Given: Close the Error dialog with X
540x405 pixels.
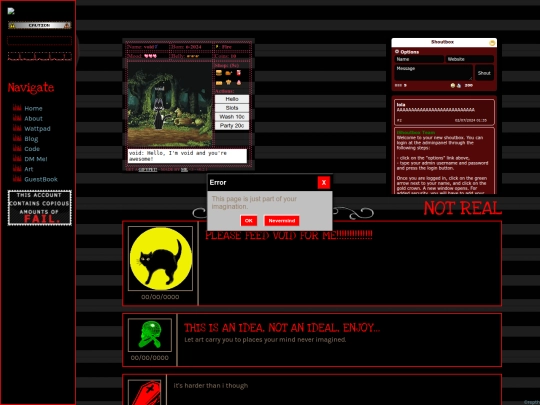Looking at the screenshot, I should pyautogui.click(x=324, y=183).
